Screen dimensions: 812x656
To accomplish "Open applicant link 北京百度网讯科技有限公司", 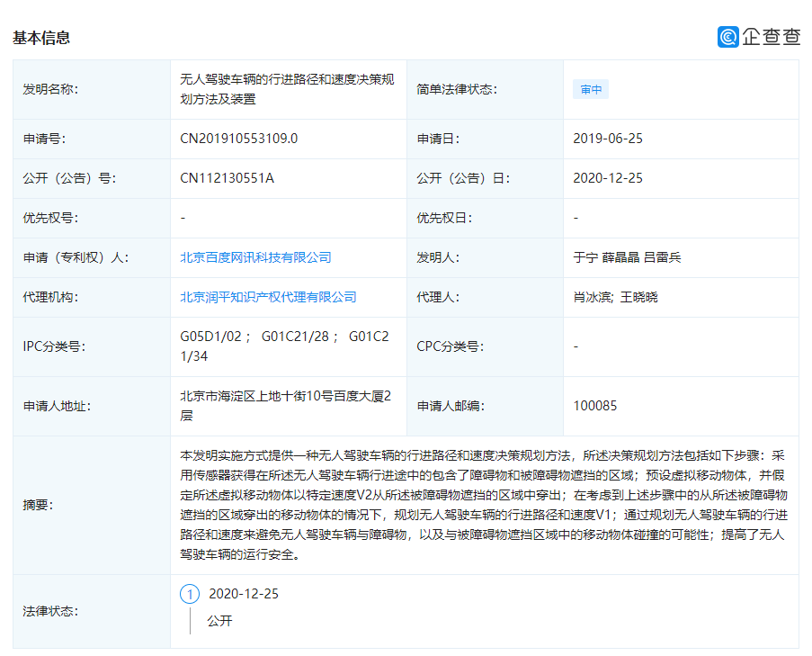I will click(x=255, y=257).
